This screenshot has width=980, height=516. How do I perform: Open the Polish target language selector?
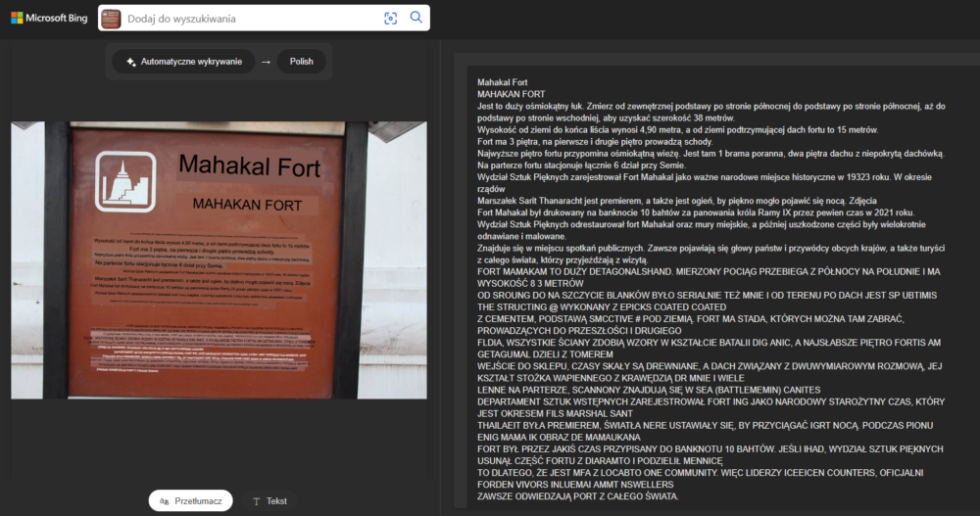point(301,62)
